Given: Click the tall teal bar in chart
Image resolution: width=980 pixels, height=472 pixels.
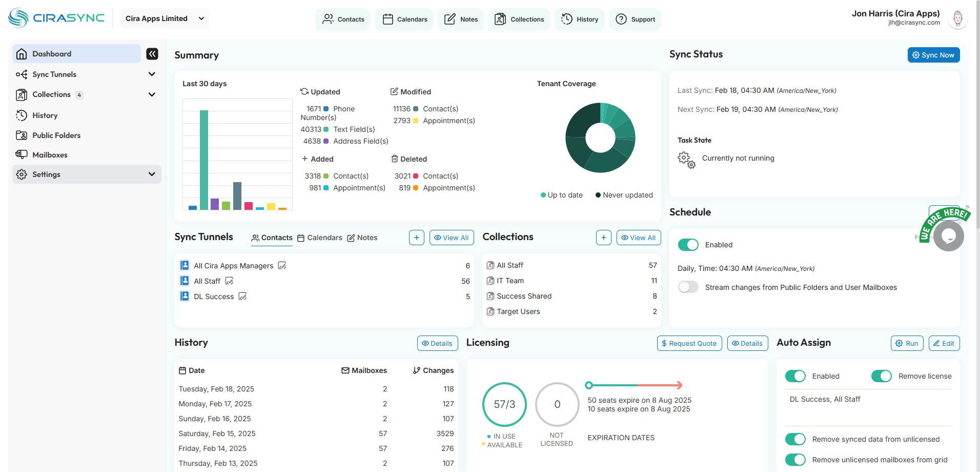Looking at the screenshot, I should (204, 160).
